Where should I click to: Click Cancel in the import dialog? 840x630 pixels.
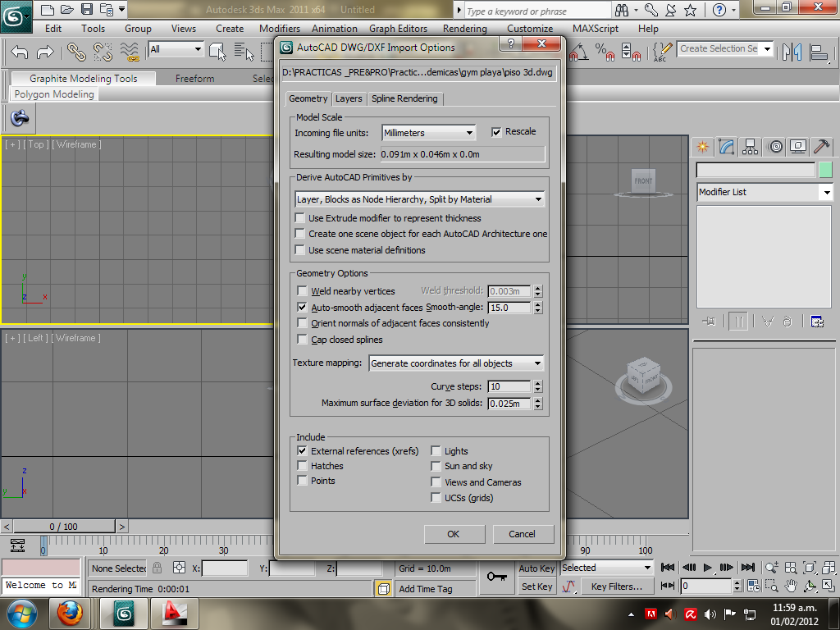(523, 533)
